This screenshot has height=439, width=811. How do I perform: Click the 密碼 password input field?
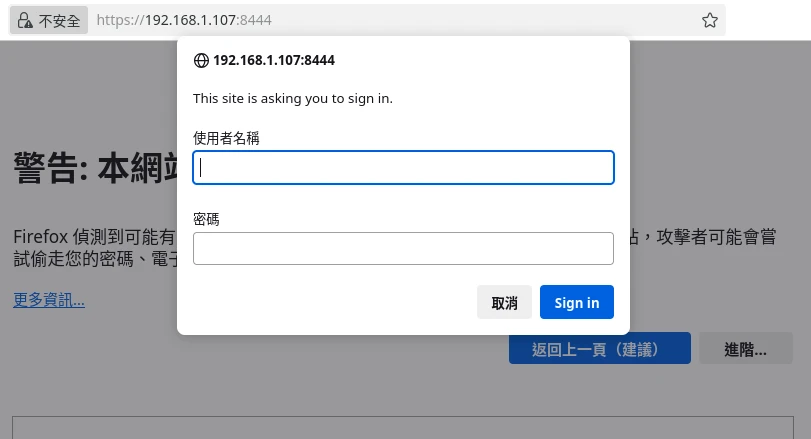(x=403, y=249)
